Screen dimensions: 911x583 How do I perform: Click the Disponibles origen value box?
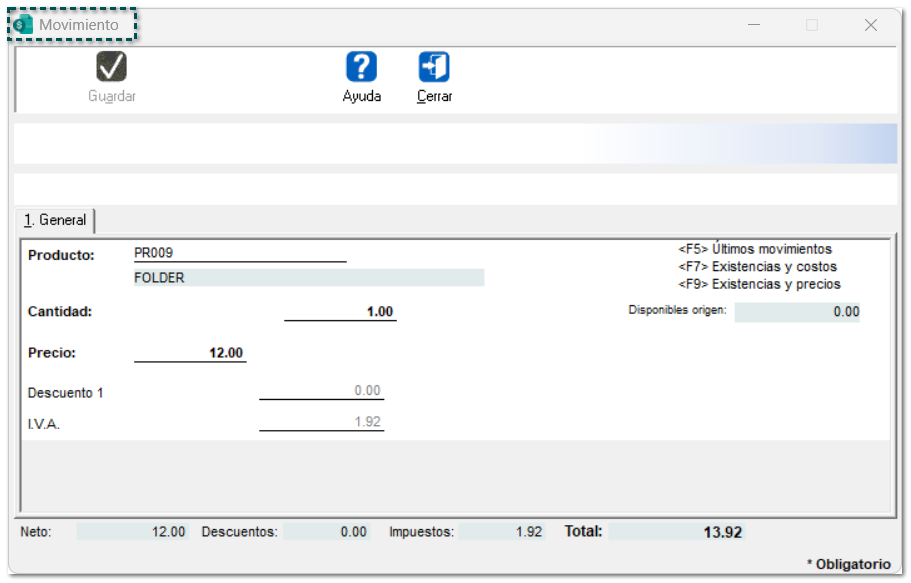tap(797, 312)
